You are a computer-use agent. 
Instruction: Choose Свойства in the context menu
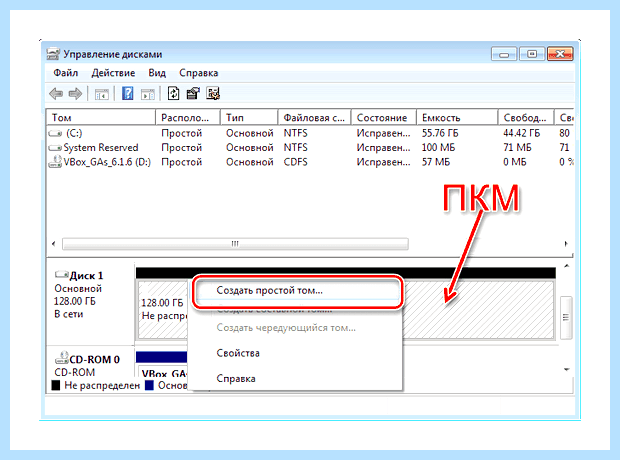point(238,353)
